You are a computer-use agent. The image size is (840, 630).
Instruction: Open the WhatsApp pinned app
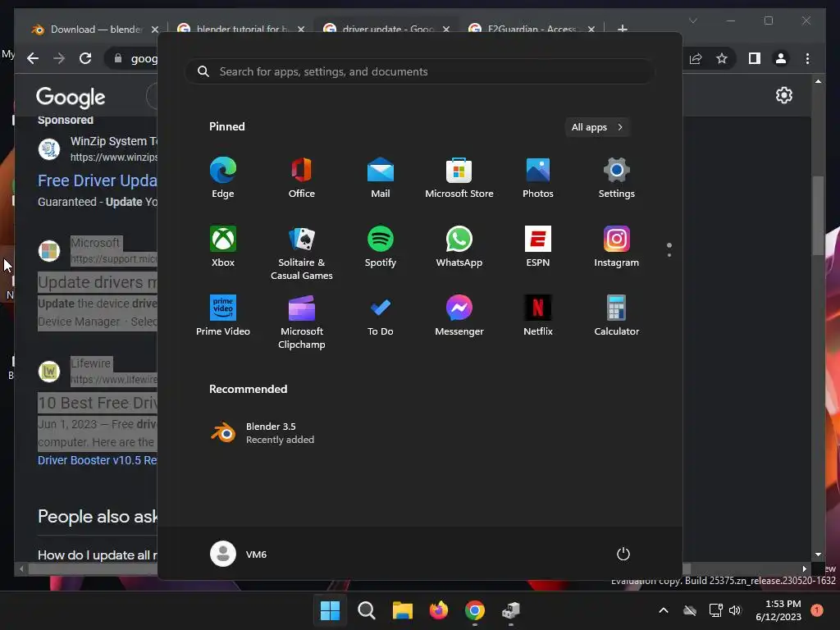[459, 246]
